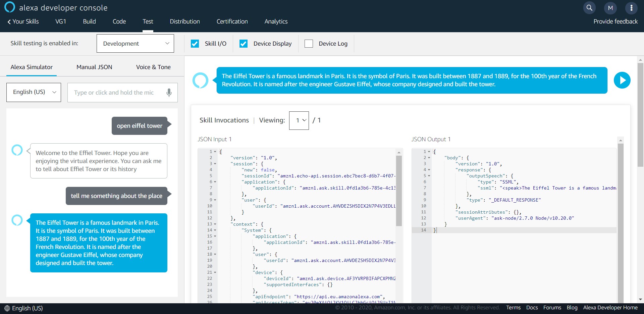Open the Development skill testing dropdown
The image size is (644, 314).
(x=135, y=44)
